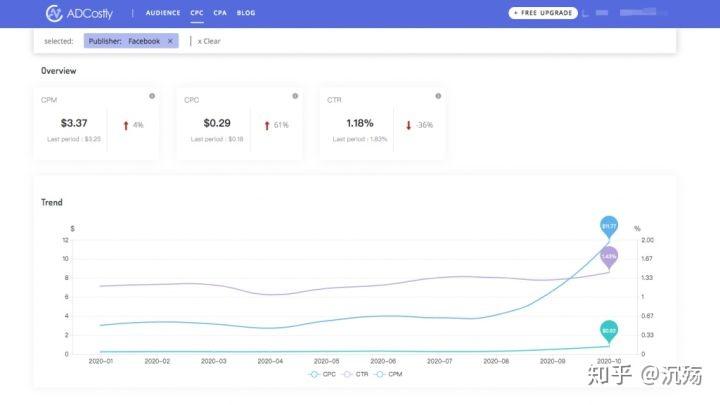
Task: Click the CPM up arrow indicator
Action: coord(126,125)
